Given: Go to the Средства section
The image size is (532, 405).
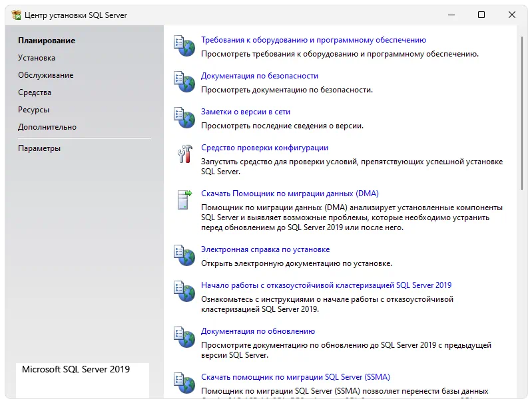Looking at the screenshot, I should (35, 92).
